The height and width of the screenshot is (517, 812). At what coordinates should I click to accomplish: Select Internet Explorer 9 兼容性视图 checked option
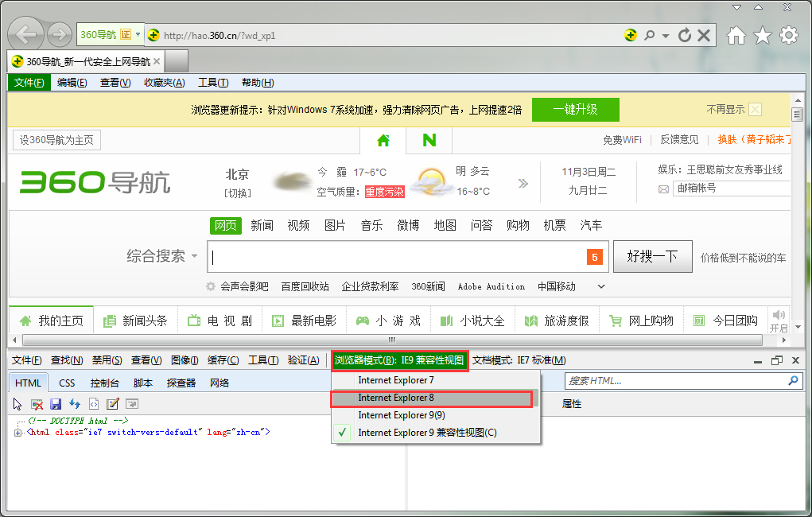[436, 433]
